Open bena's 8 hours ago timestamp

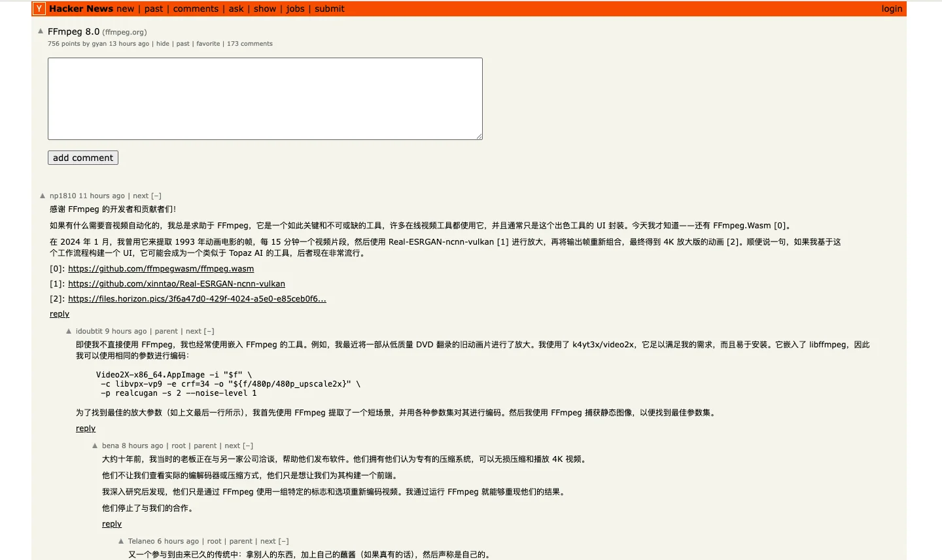(x=143, y=446)
